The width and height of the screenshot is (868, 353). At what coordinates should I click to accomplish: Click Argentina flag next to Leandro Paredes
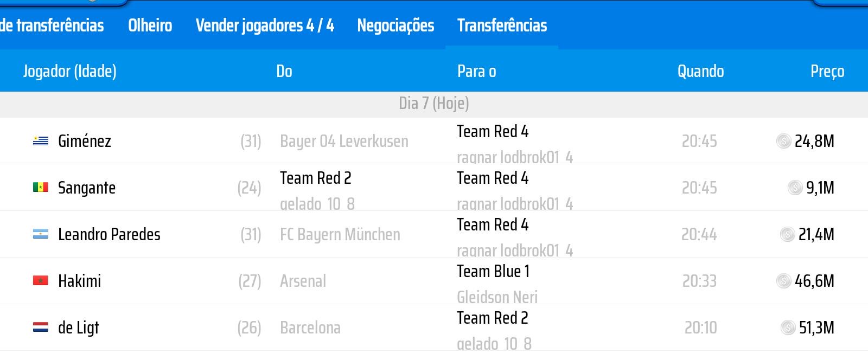(x=41, y=234)
